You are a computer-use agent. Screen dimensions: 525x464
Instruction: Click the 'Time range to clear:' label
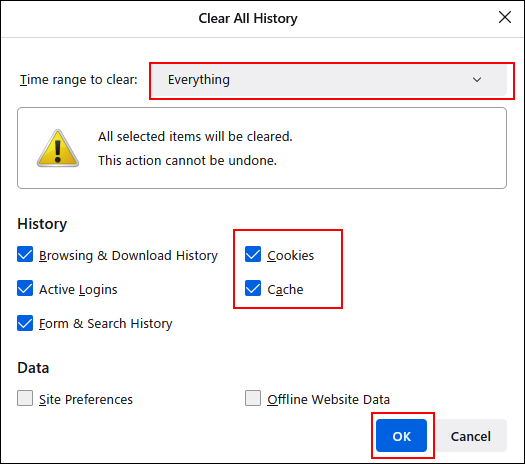[79, 80]
